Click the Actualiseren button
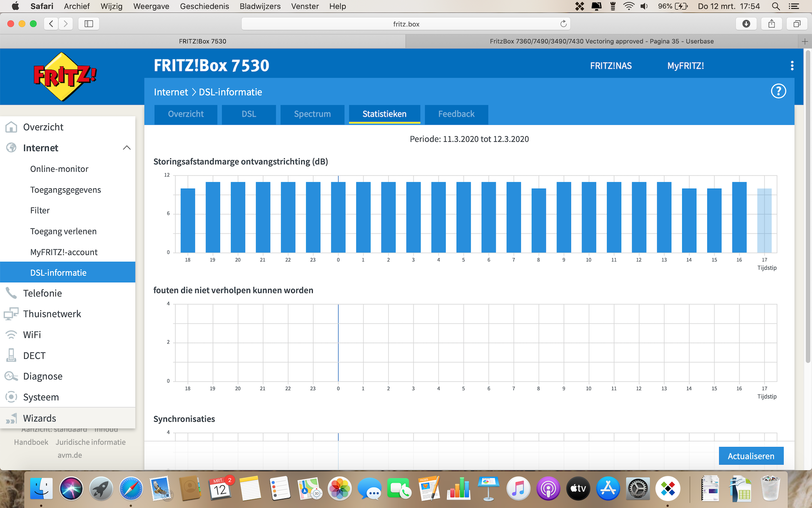Image resolution: width=812 pixels, height=508 pixels. coord(751,456)
